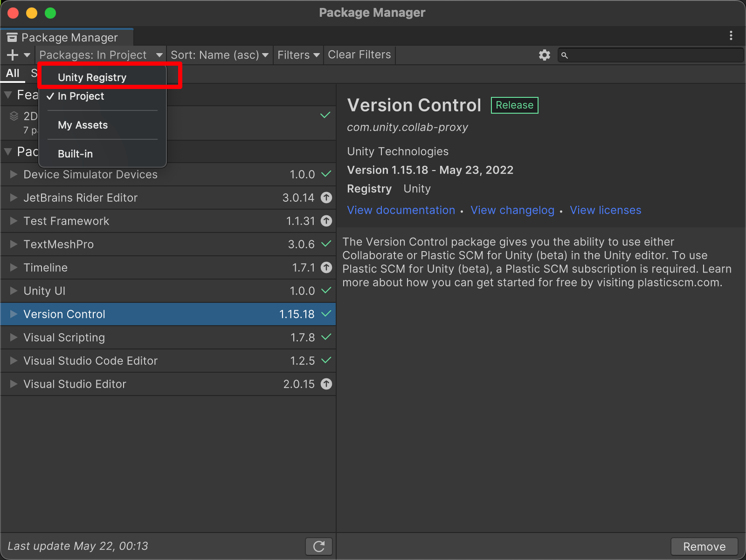Select the JetBrains Rider Editor package
746x560 pixels.
(168, 198)
